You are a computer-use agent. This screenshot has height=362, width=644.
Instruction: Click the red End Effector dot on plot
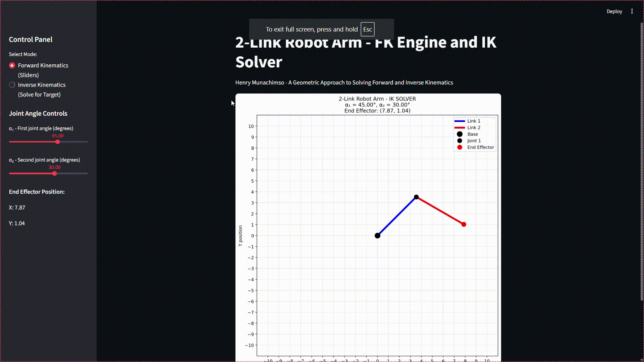(x=464, y=225)
